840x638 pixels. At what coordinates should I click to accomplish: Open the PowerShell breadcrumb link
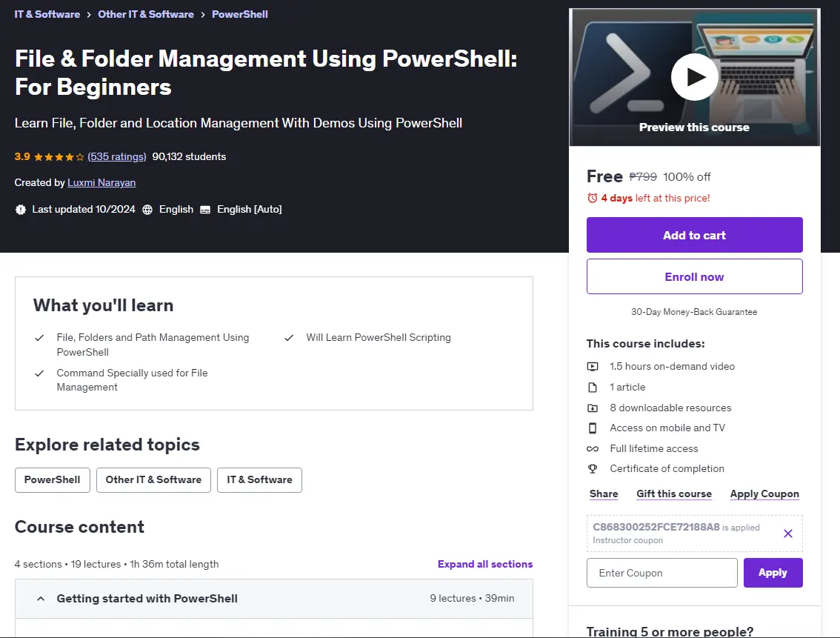click(239, 15)
